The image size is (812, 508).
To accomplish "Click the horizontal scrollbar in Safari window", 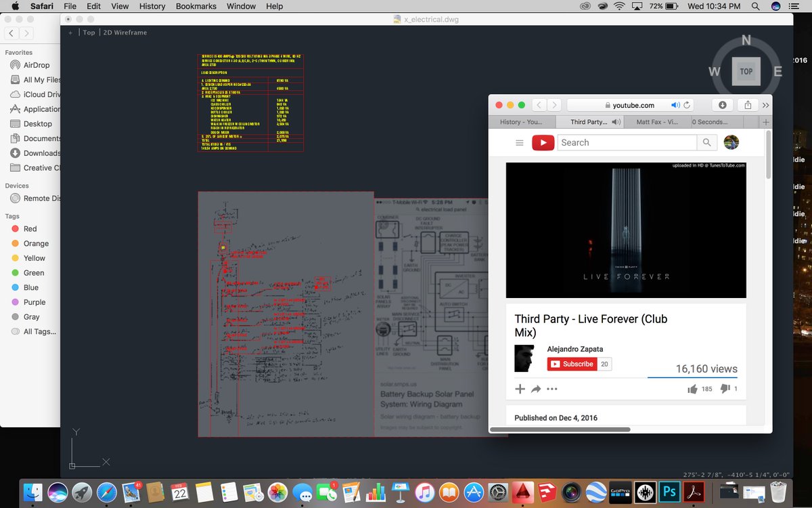I will pyautogui.click(x=560, y=429).
